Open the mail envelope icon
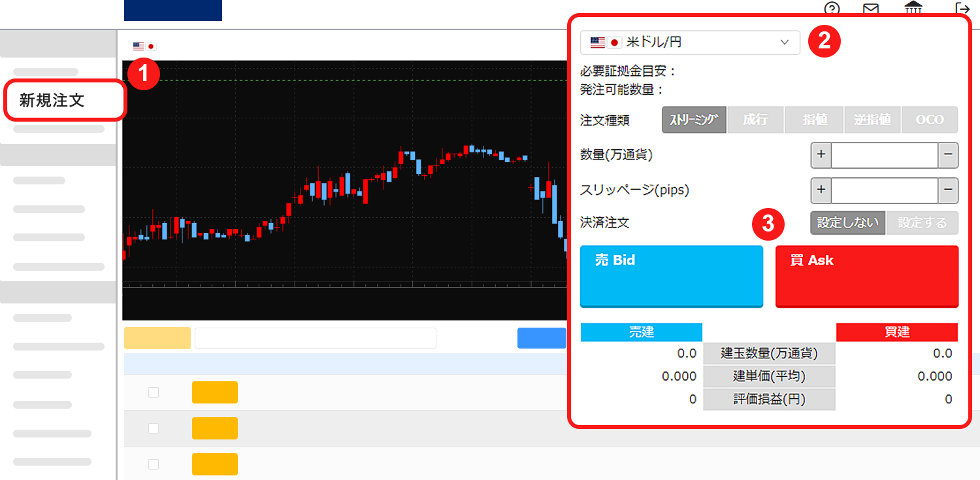980x480 pixels. [871, 9]
